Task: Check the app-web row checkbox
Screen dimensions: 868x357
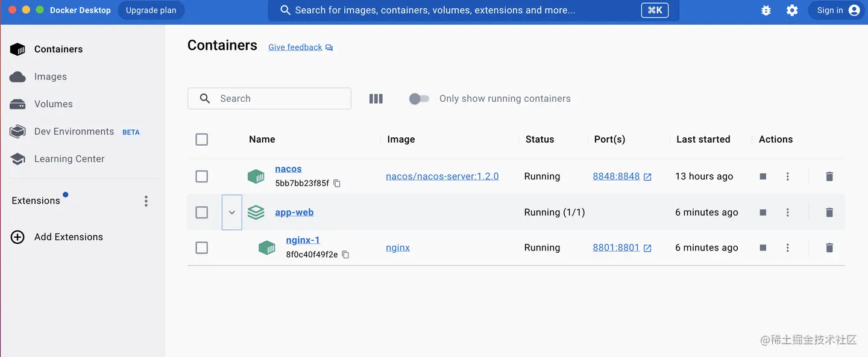Action: click(x=202, y=213)
